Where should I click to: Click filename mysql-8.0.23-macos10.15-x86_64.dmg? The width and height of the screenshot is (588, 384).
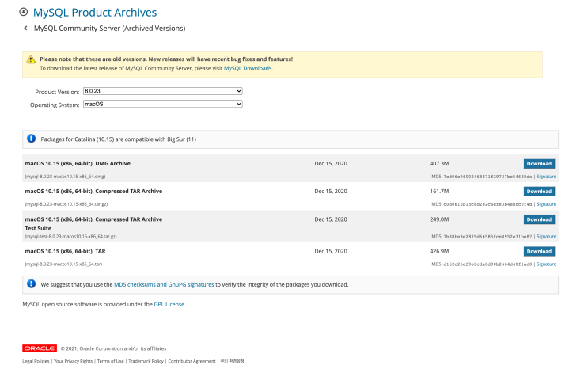coord(65,177)
